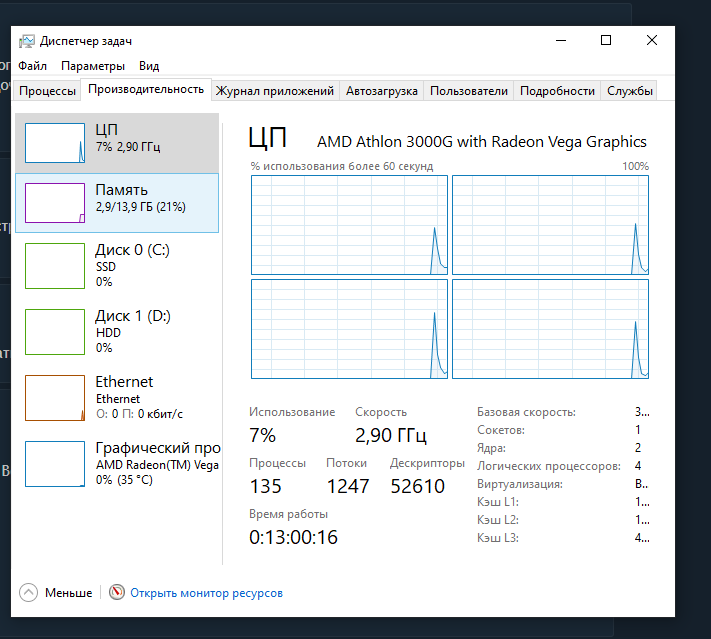Click the uptime value 0:13:00:16
Viewport: 711px width, 639px height.
[x=293, y=537]
